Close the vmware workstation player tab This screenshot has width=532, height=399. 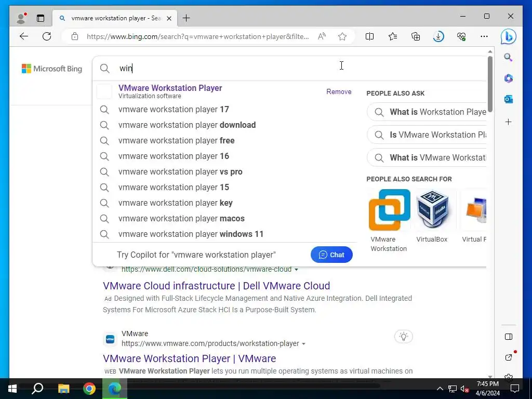(x=169, y=18)
